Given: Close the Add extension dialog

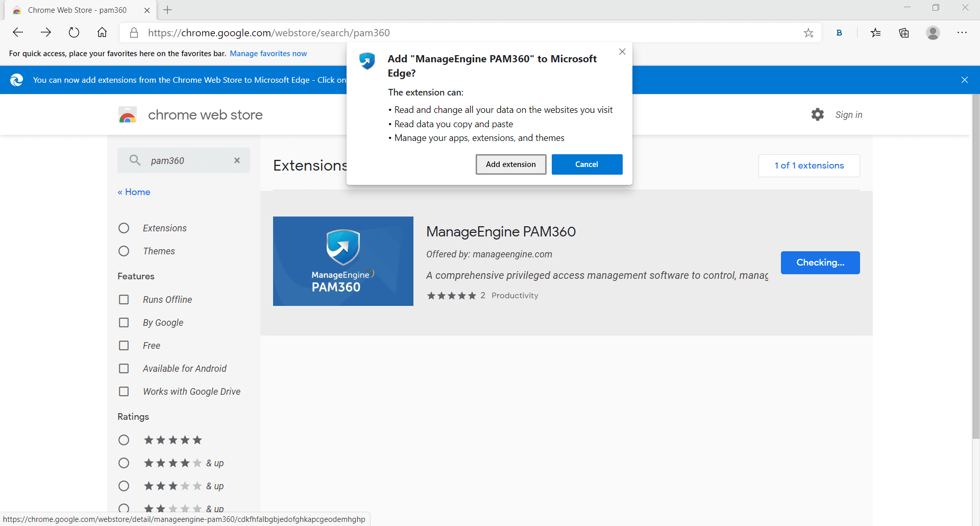Looking at the screenshot, I should pyautogui.click(x=622, y=52).
